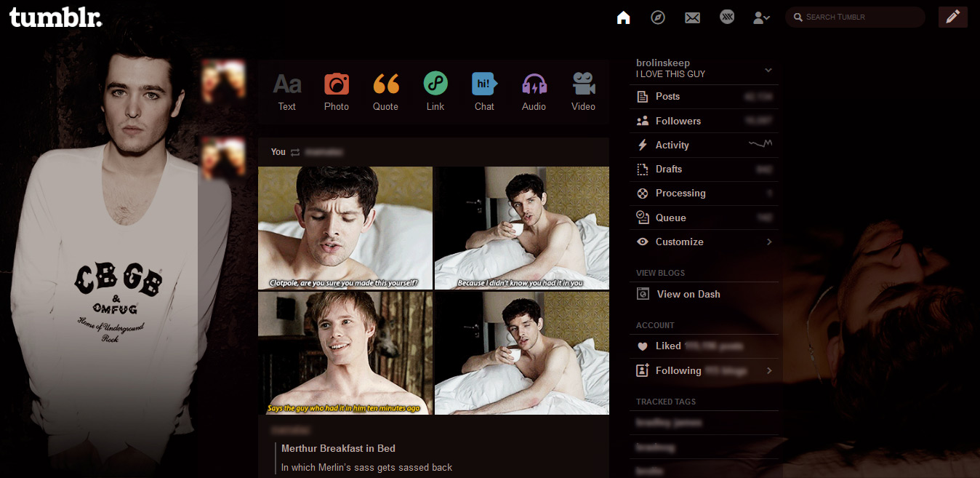Open the uncaptioned fourth image in the post
This screenshot has height=478, width=980.
click(x=522, y=353)
